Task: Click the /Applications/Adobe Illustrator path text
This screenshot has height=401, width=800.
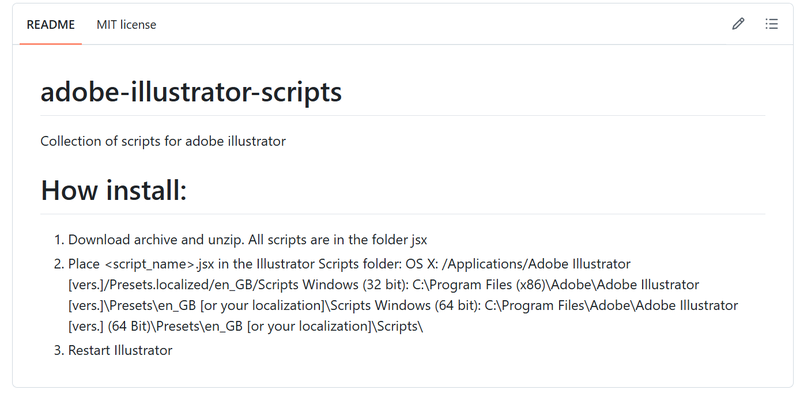Action: (x=537, y=264)
